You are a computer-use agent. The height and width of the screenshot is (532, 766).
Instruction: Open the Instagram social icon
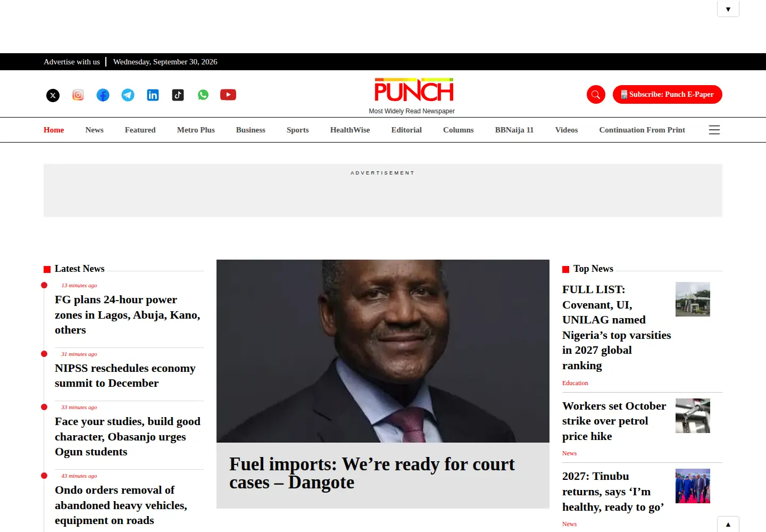point(78,95)
